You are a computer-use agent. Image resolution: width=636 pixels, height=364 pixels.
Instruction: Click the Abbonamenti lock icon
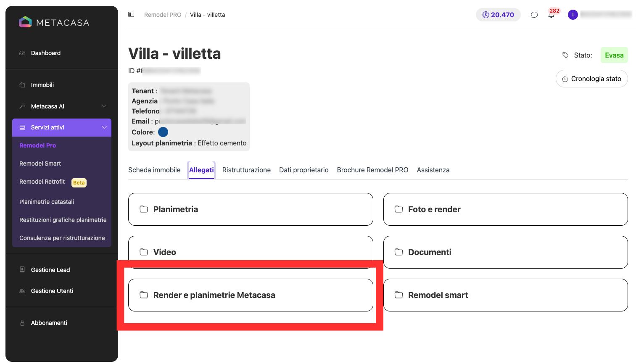[x=22, y=323]
